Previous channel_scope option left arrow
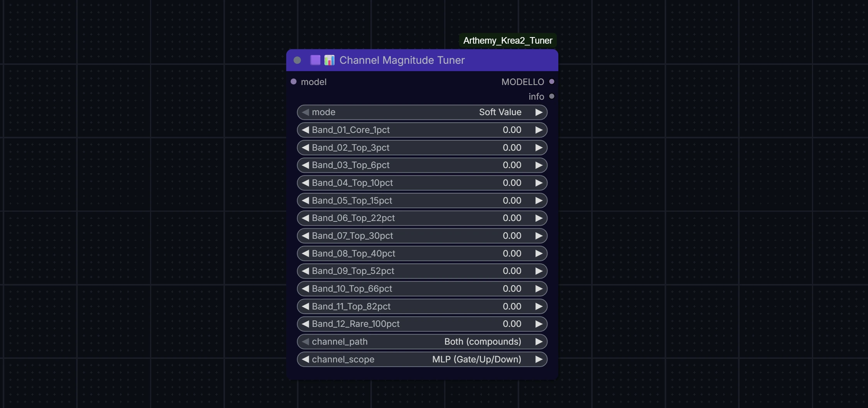Screen dimensions: 868x408 (x=305, y=359)
